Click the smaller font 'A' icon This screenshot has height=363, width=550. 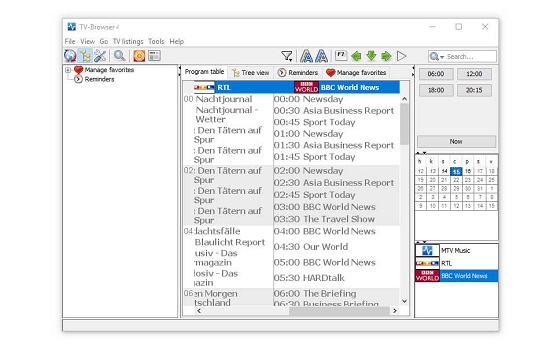(321, 56)
